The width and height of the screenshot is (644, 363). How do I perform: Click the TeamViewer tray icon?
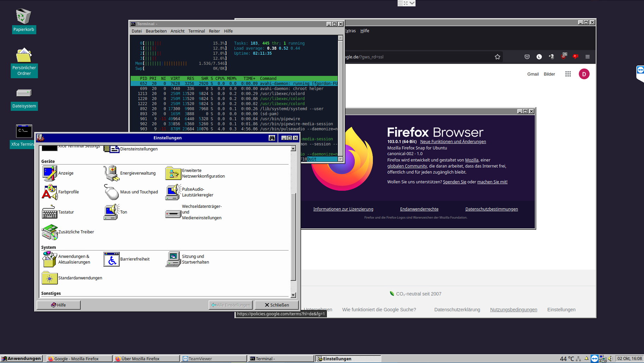(595, 359)
